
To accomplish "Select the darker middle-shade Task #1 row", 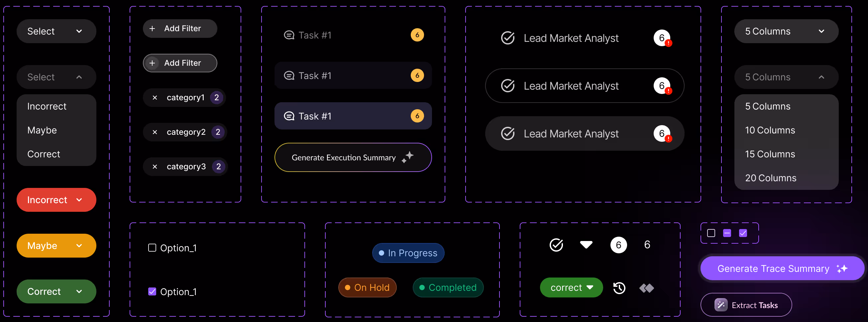I will coord(353,75).
